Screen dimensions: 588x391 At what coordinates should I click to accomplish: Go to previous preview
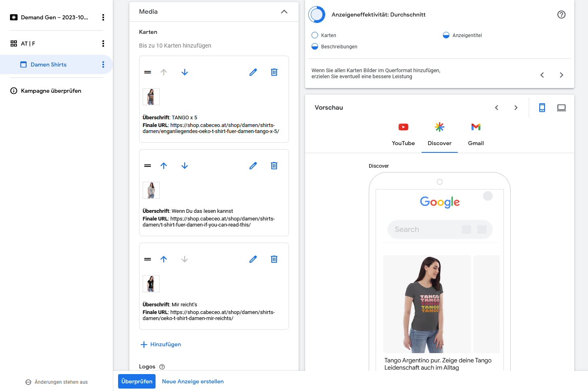click(x=497, y=108)
